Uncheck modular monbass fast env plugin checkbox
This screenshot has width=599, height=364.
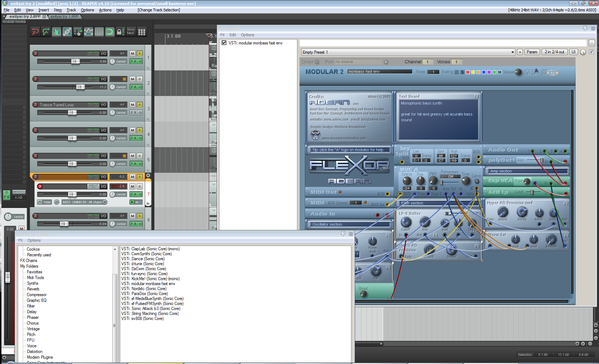point(224,43)
